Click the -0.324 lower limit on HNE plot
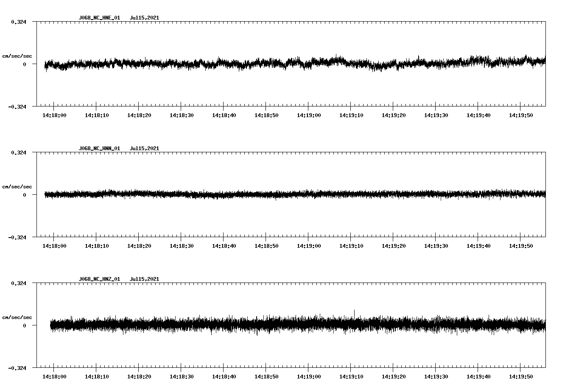 [17, 106]
